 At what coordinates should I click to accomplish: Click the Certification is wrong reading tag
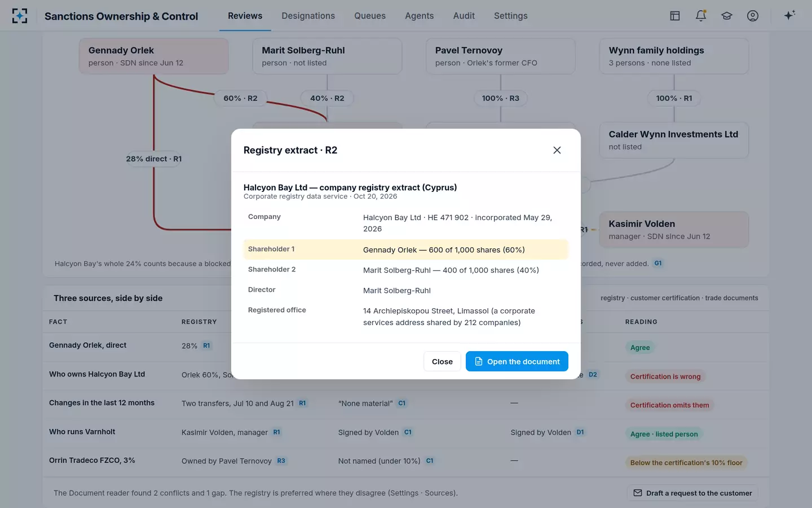pos(665,376)
